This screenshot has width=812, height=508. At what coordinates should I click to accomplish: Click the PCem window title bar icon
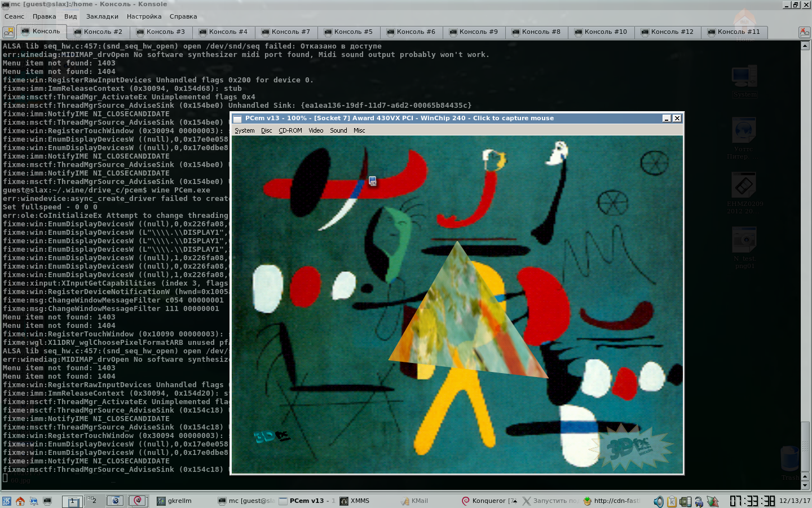pos(237,119)
